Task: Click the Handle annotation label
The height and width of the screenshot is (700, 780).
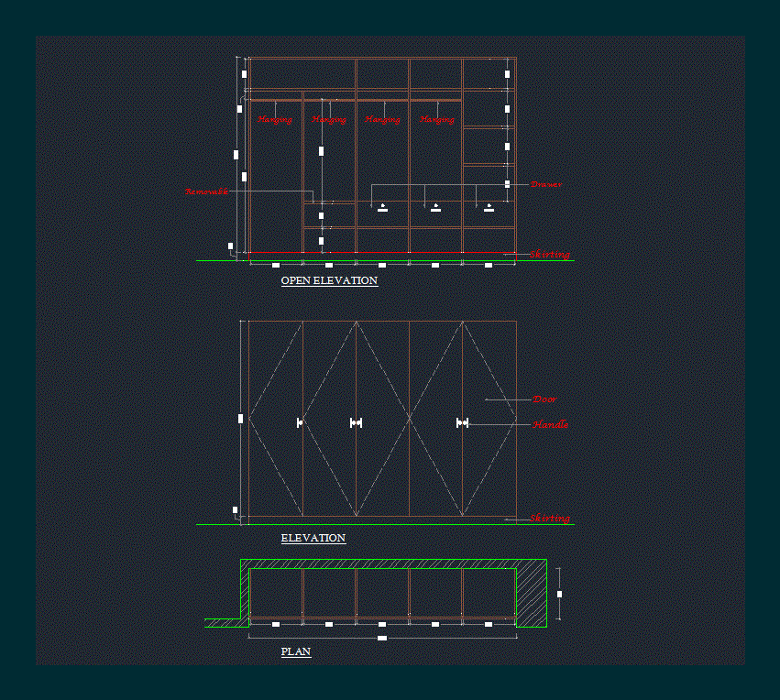Action: [551, 424]
